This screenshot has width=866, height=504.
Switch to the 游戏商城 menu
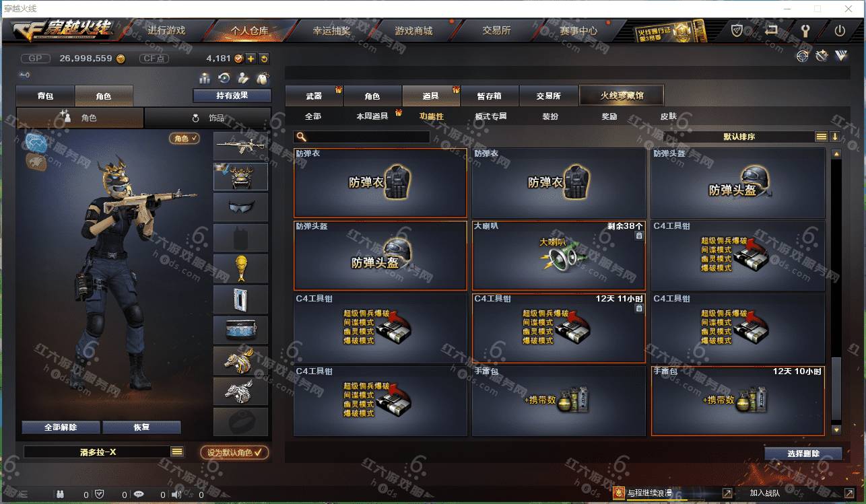pos(413,31)
